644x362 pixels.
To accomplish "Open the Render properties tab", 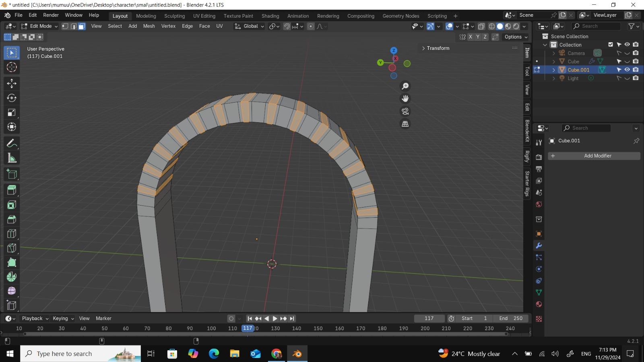I will [539, 157].
